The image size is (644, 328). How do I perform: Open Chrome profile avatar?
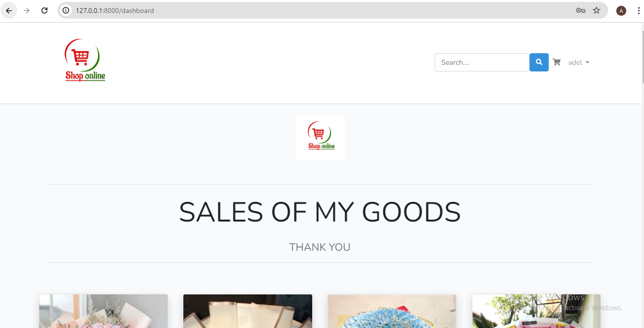[x=621, y=11]
